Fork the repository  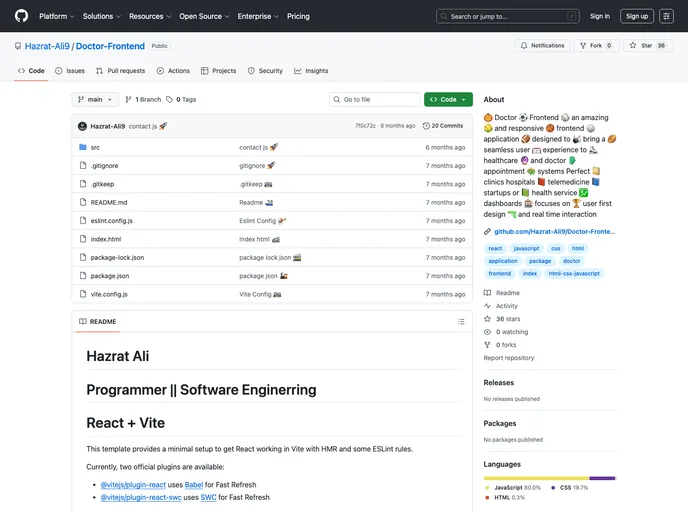(x=596, y=46)
